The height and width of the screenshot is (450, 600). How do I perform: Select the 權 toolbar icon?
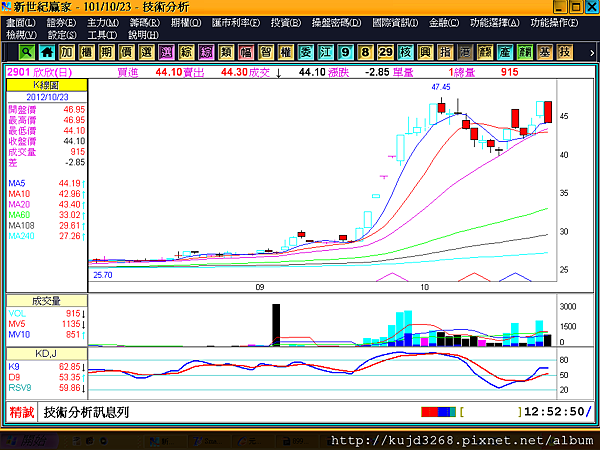(285, 52)
